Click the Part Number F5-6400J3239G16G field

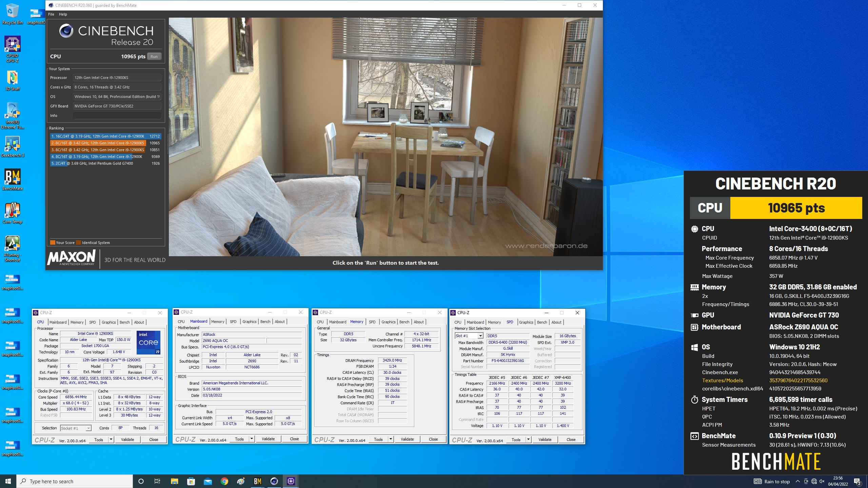coord(508,361)
